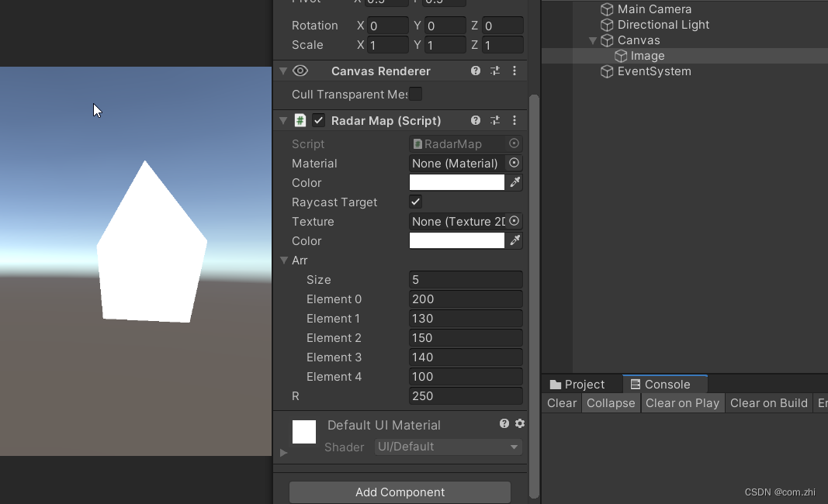The height and width of the screenshot is (504, 828).
Task: Open Canvas Renderer preset settings
Action: click(495, 71)
